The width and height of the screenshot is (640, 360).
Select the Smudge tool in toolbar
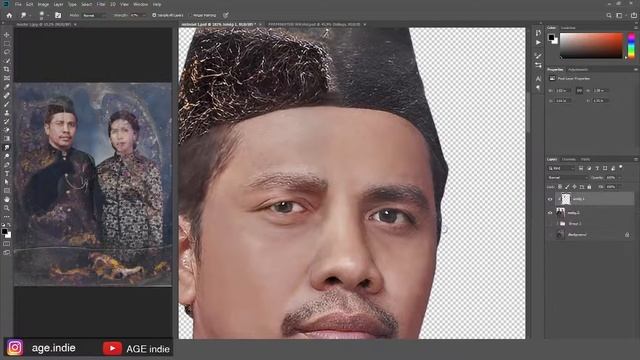(7, 147)
